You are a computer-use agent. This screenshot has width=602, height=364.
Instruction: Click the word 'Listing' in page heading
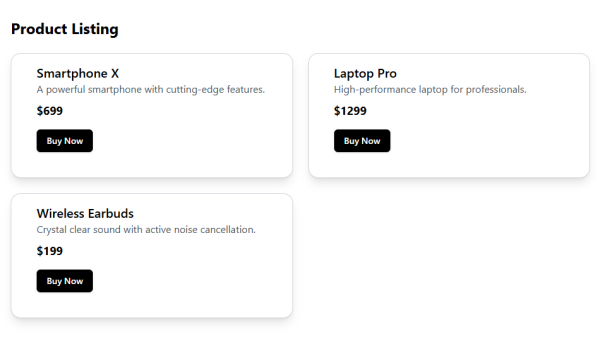click(95, 29)
